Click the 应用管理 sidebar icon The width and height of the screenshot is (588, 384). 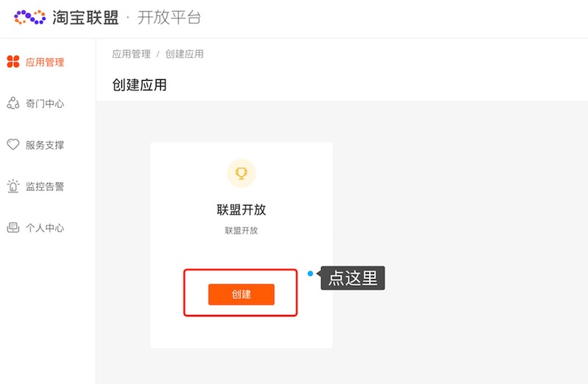coord(13,62)
